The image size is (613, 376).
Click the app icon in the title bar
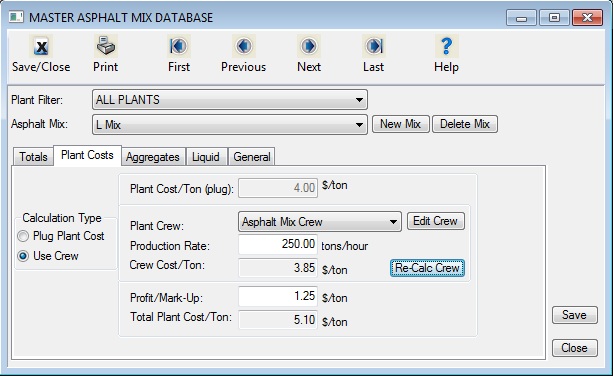tap(16, 17)
